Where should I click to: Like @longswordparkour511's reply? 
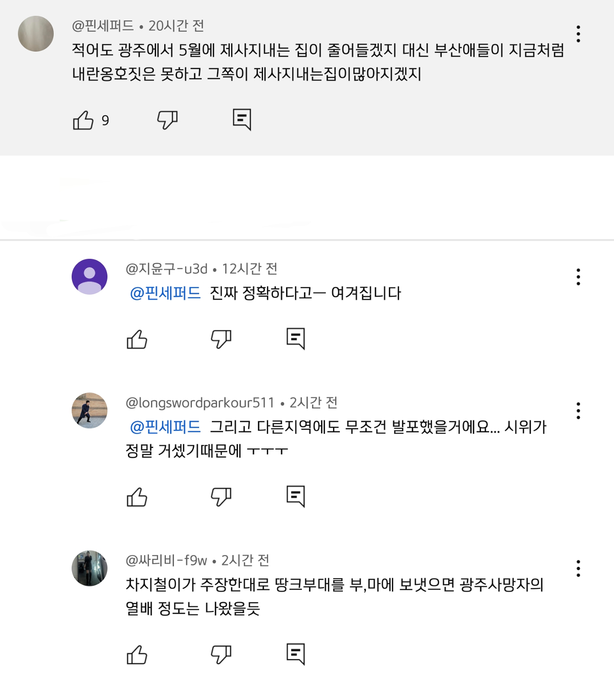pyautogui.click(x=137, y=497)
